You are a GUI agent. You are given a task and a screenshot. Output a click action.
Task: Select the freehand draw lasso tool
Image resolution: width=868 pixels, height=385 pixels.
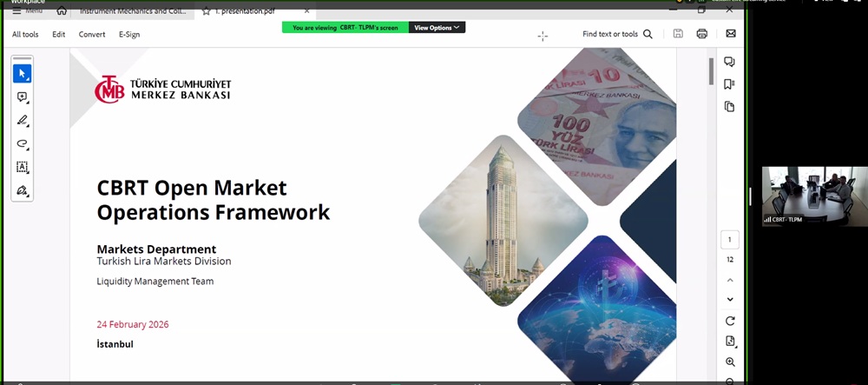tap(23, 143)
